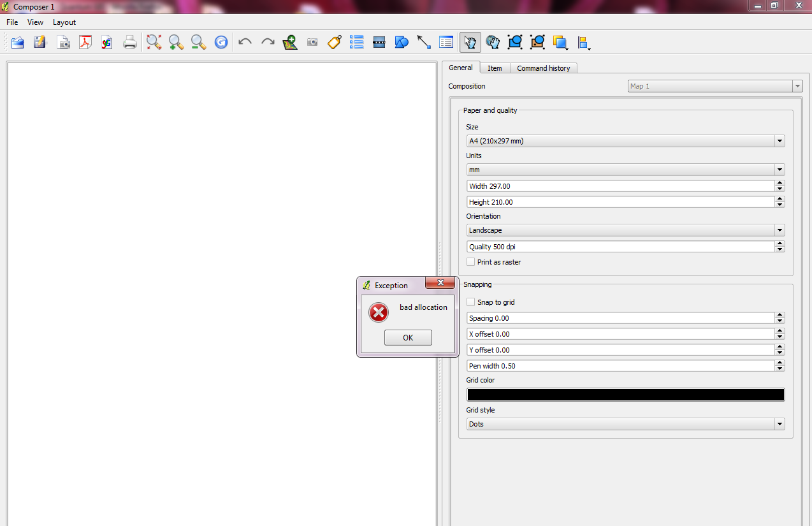Click the Export as PDF icon

[x=85, y=43]
